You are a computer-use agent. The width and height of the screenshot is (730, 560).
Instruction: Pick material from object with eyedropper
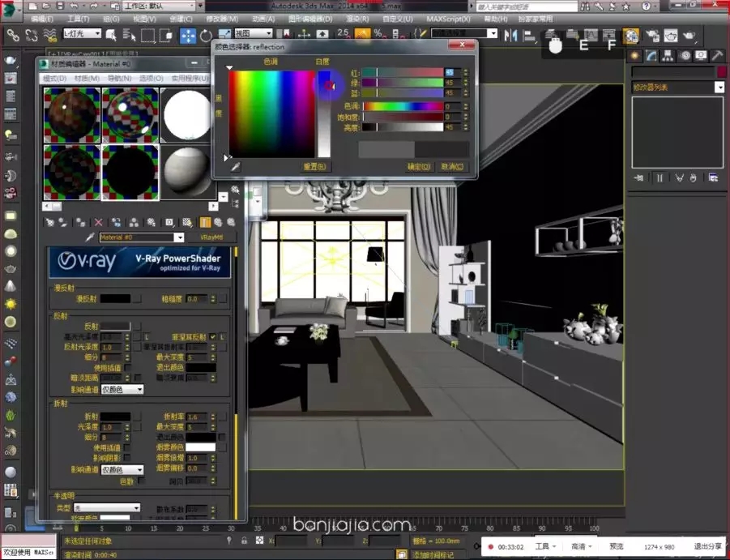coord(90,237)
